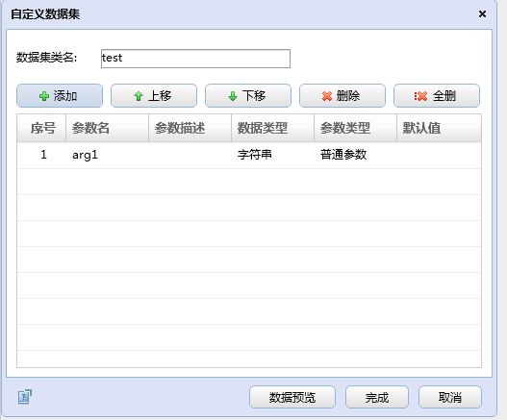Click the 完成 button
Viewport: 507px width, 420px height.
coord(377,397)
